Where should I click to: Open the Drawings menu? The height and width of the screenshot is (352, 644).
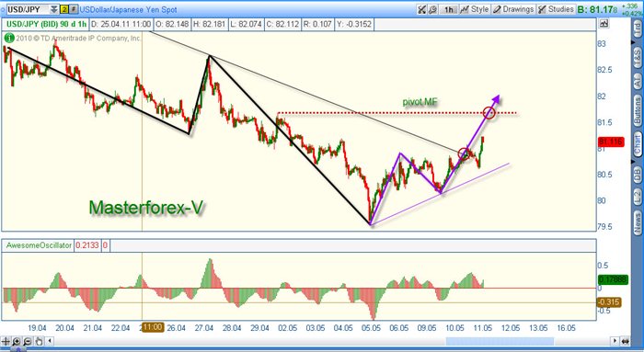pos(513,9)
